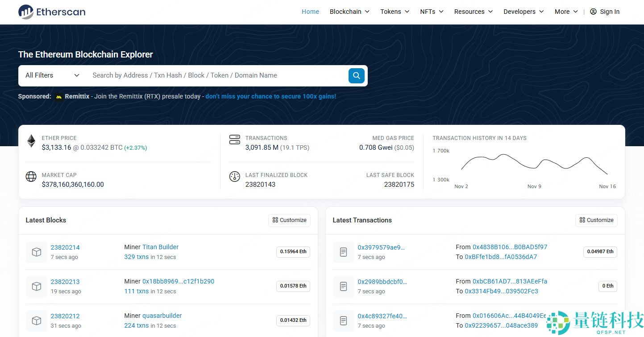Screen dimensions: 644x337
Task: Expand the Blockchain navigation dropdown
Action: [349, 12]
